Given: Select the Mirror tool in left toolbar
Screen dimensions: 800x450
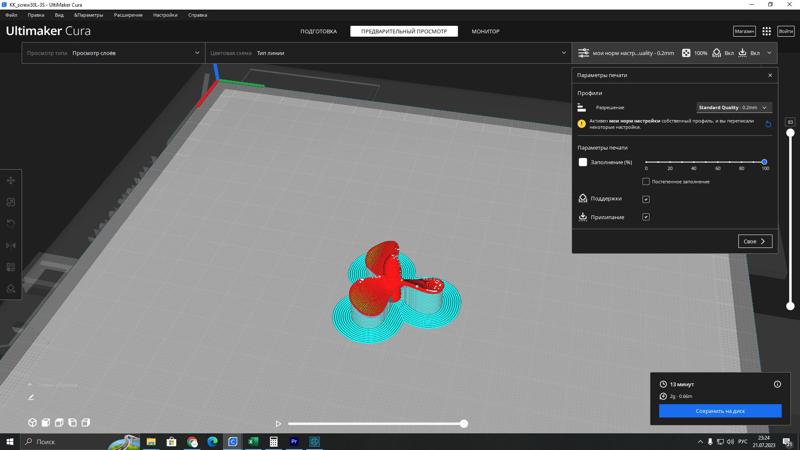Looking at the screenshot, I should click(x=11, y=245).
